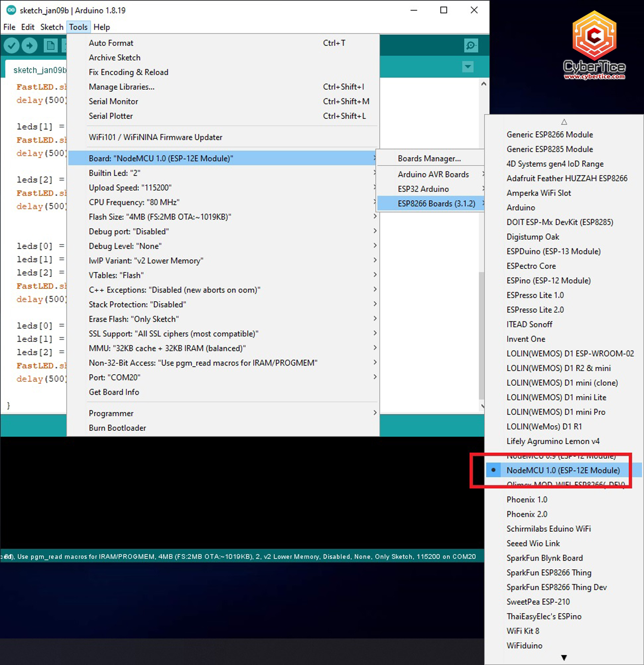644x665 pixels.
Task: Expand the Arduino AVR Boards submenu
Action: [x=433, y=174]
